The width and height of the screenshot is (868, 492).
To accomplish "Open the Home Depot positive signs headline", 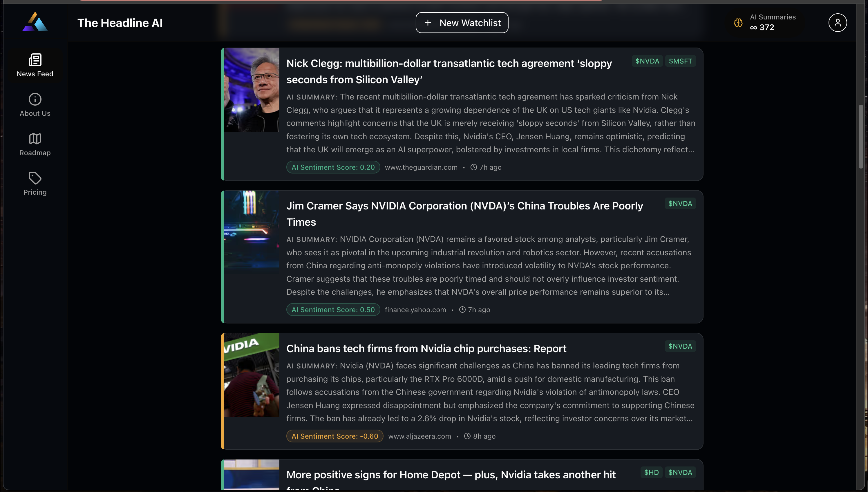I will coord(451,479).
